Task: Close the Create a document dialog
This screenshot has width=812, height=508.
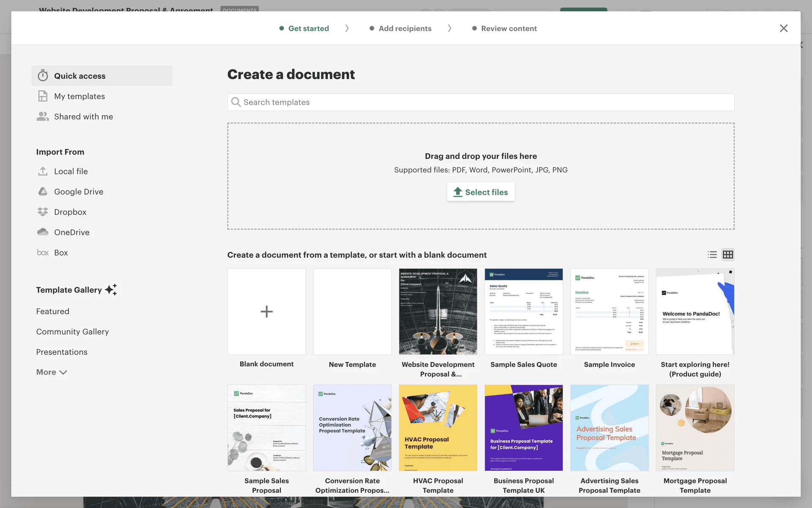Action: pos(784,28)
